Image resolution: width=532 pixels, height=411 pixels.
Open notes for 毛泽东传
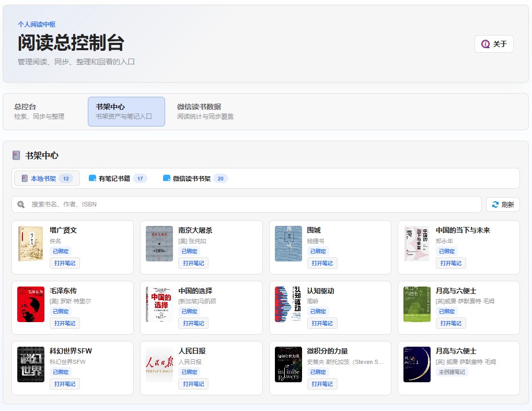65,323
